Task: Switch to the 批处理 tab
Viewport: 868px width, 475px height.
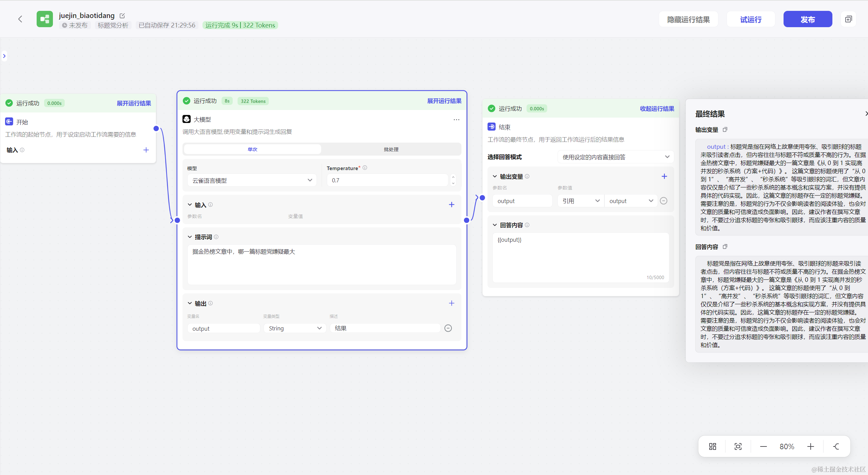Action: click(391, 149)
